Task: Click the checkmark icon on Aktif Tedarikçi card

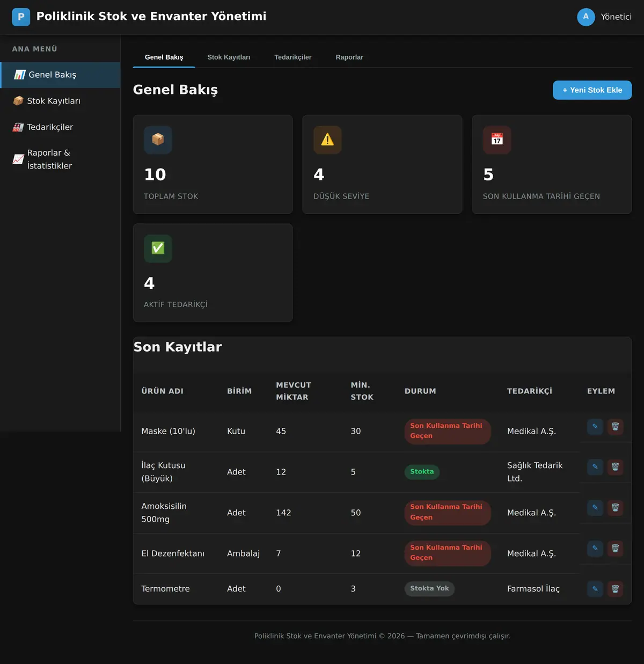Action: tap(158, 248)
